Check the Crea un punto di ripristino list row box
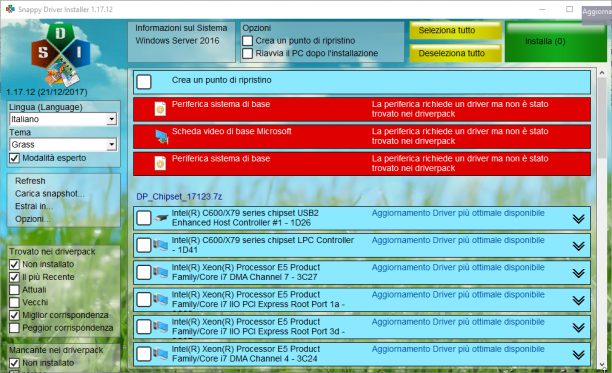This screenshot has width=612, height=373. 144,82
